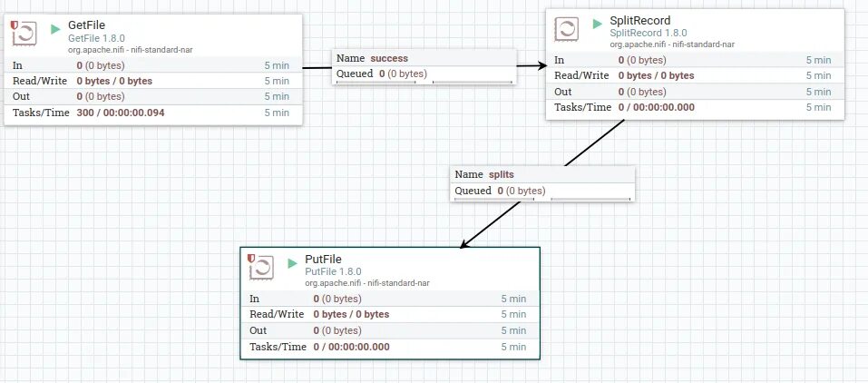The image size is (868, 383).
Task: Click the splits connection's size backpressure bar
Action: click(590, 199)
